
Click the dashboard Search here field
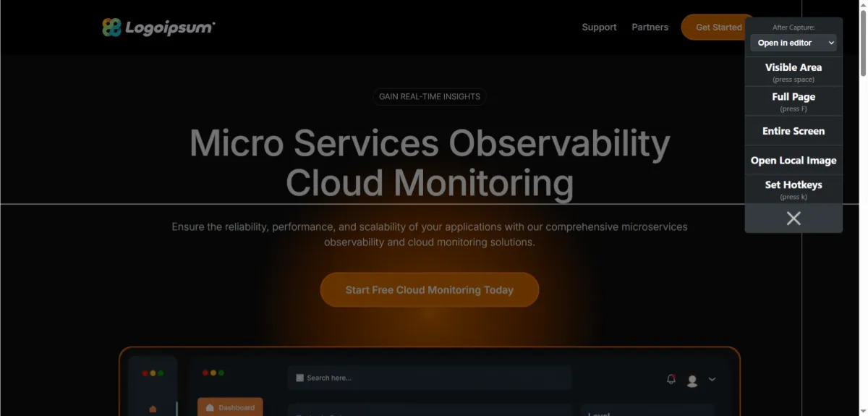coord(430,378)
